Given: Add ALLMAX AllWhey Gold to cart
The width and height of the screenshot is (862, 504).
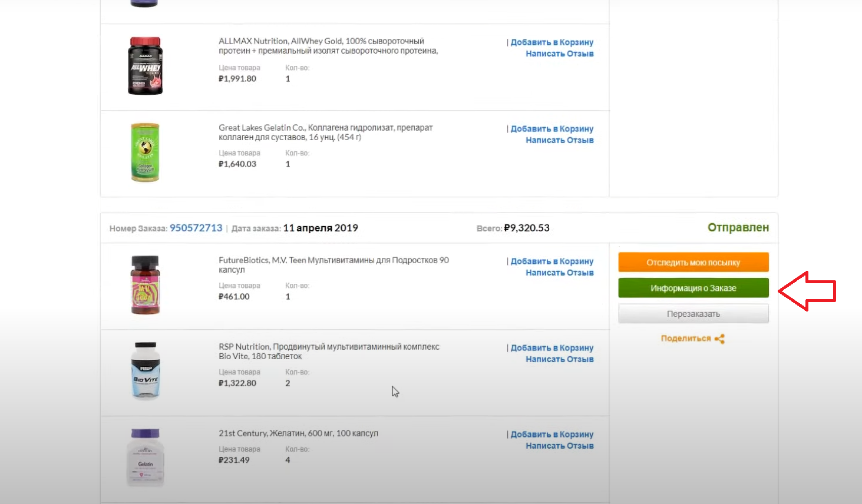Looking at the screenshot, I should click(552, 42).
